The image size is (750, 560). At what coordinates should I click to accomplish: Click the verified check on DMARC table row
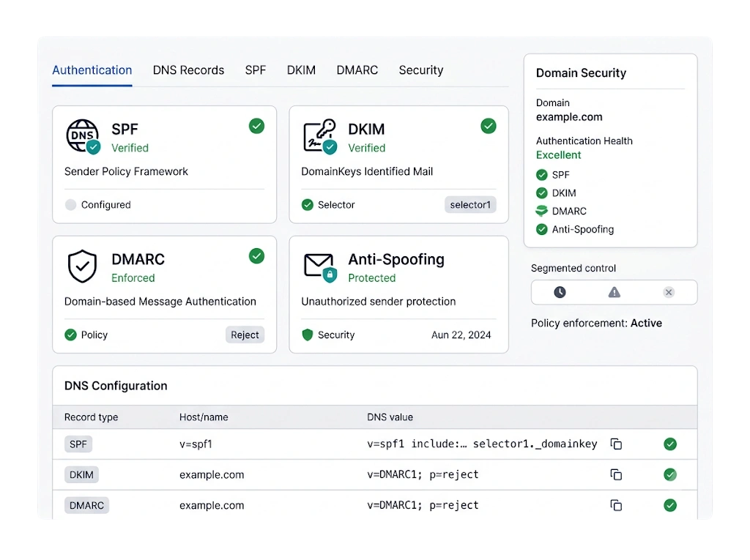click(x=670, y=505)
